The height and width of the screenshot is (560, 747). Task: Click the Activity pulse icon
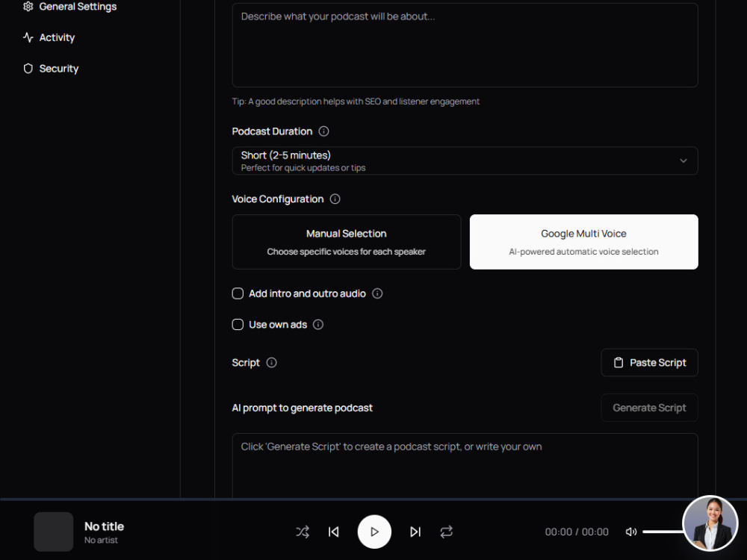[x=28, y=37]
